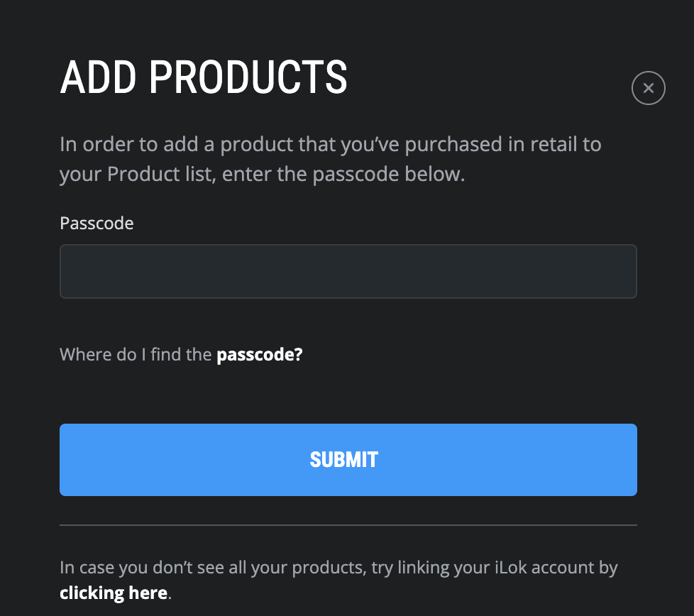694x616 pixels.
Task: Dismiss the dialog using the X button
Action: pyautogui.click(x=648, y=89)
